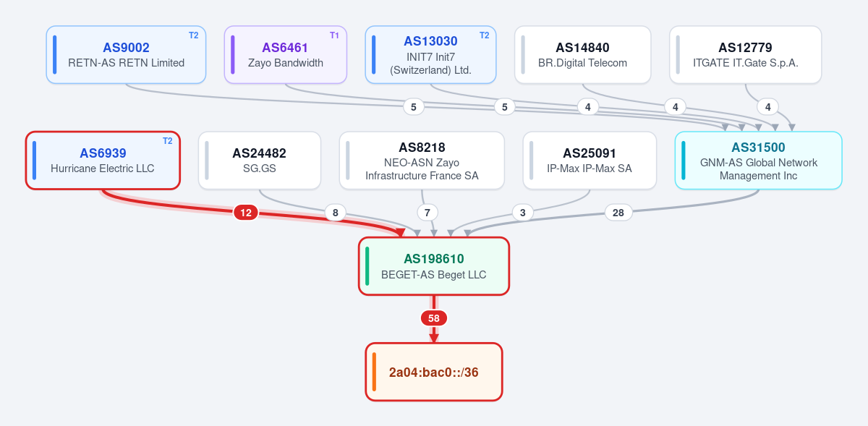Click the AS12779 IT.Gate S.p.A. node

pos(746,55)
